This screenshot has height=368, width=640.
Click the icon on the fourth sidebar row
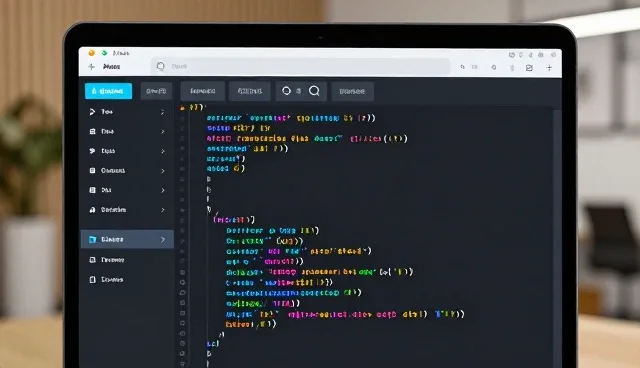click(93, 171)
